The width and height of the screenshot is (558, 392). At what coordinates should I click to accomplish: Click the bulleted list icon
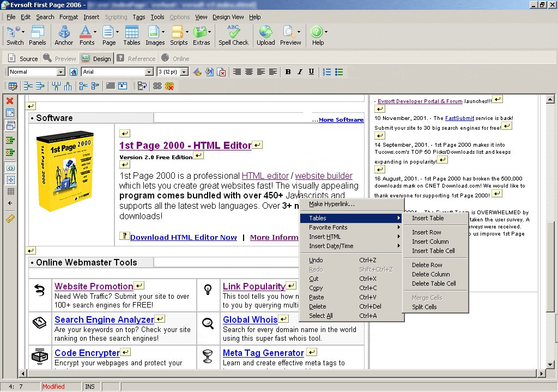(339, 72)
